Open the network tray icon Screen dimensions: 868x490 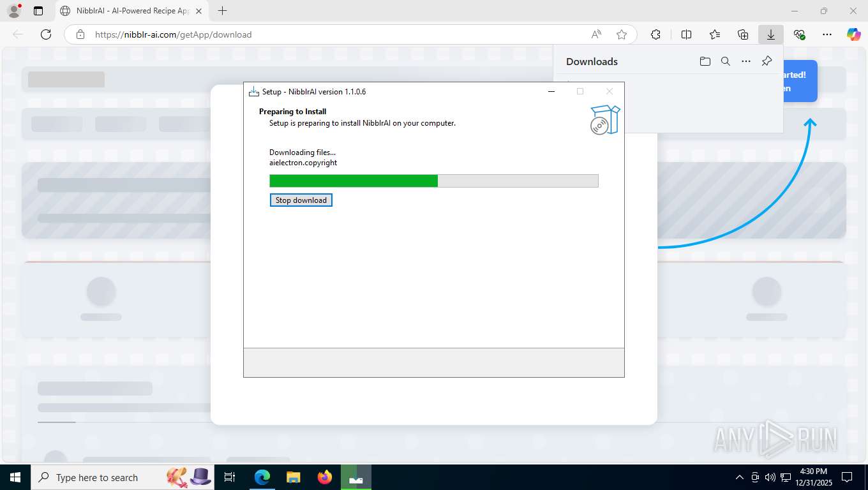coord(785,477)
